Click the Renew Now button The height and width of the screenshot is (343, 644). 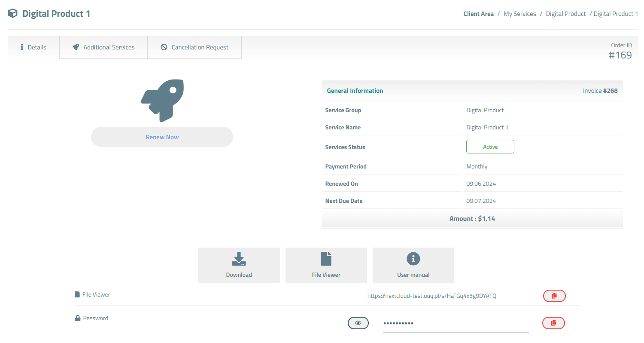click(x=162, y=137)
